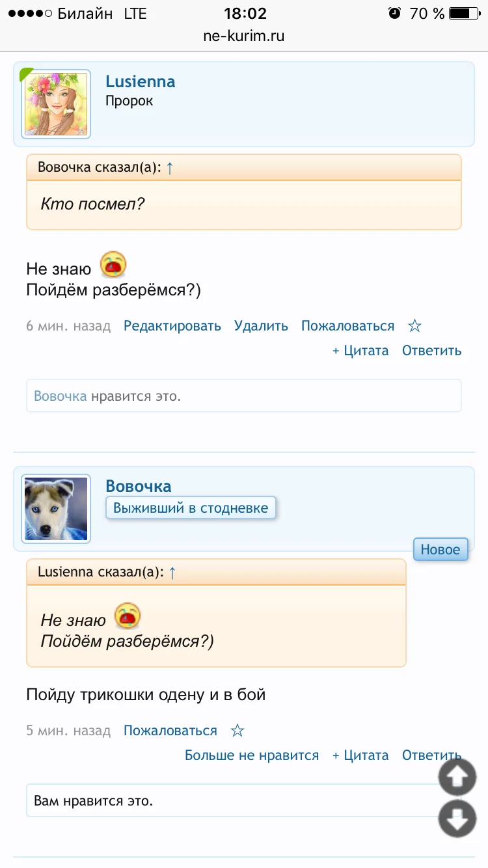The height and width of the screenshot is (868, 488).
Task: Open Lusienna's flower-girl avatar
Action: [x=56, y=105]
